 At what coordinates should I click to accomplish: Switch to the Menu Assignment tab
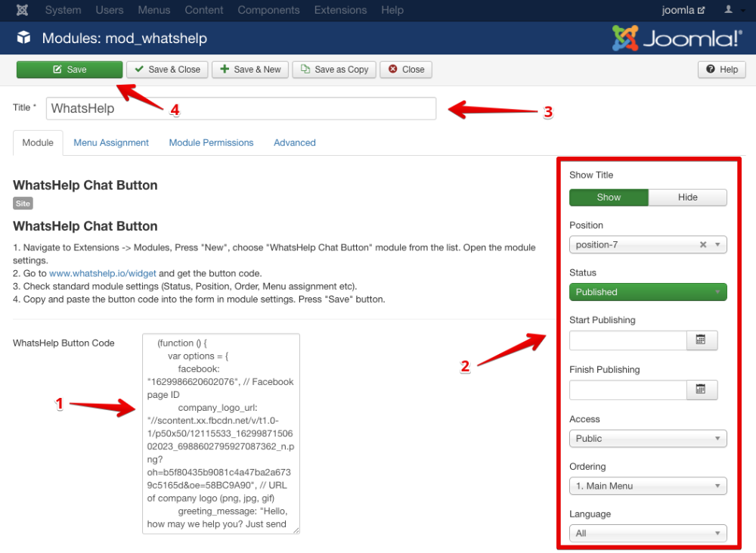tap(111, 143)
